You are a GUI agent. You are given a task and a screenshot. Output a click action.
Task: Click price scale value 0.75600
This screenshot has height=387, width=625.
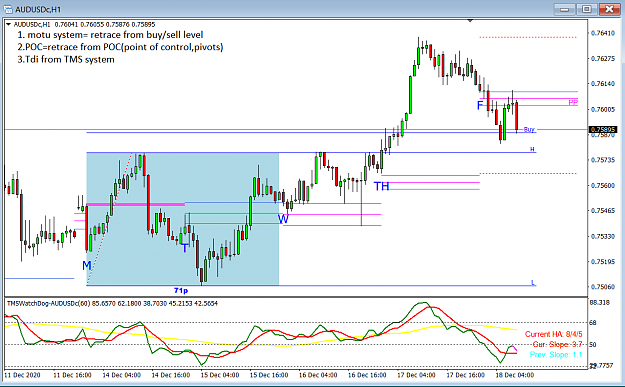[603, 185]
